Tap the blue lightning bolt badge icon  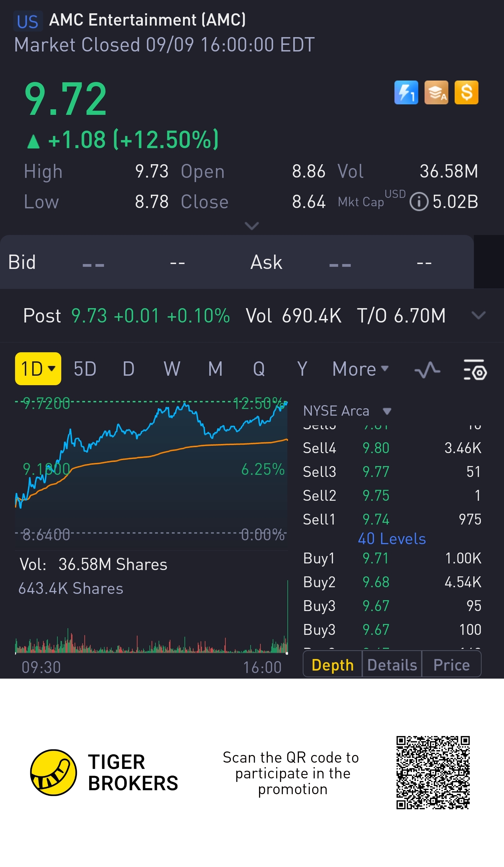point(406,92)
